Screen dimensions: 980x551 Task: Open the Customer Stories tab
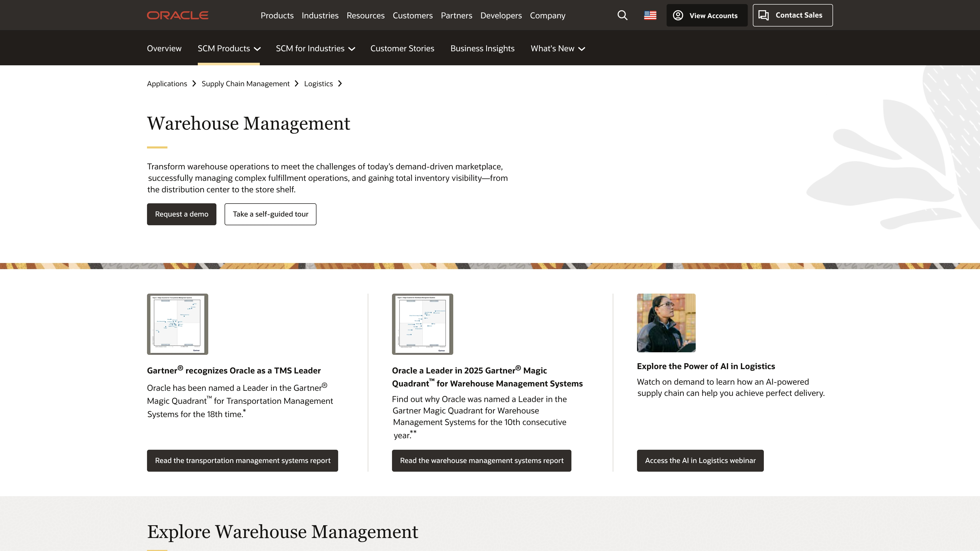(x=402, y=48)
